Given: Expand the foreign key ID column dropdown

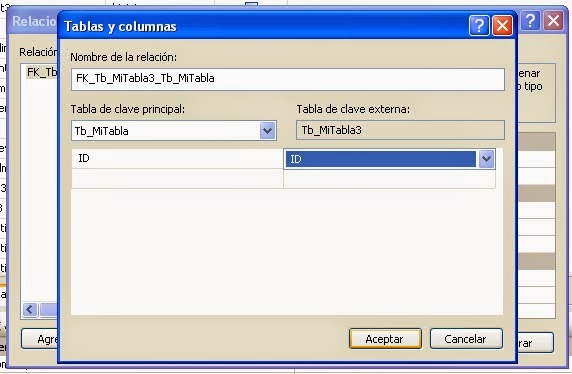Looking at the screenshot, I should tap(486, 159).
